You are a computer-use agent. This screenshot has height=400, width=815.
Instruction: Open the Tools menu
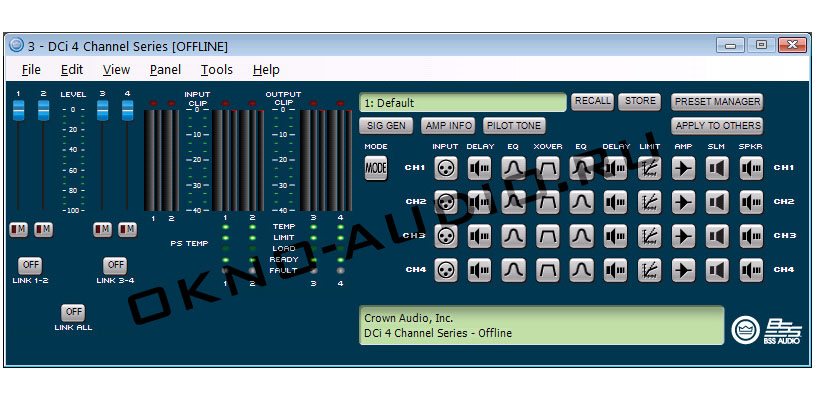[217, 70]
